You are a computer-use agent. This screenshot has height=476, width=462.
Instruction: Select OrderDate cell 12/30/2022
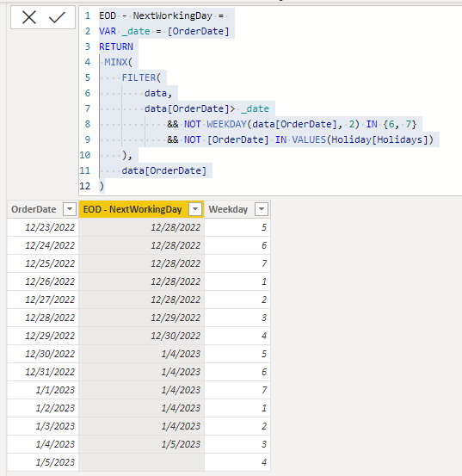tap(43, 354)
